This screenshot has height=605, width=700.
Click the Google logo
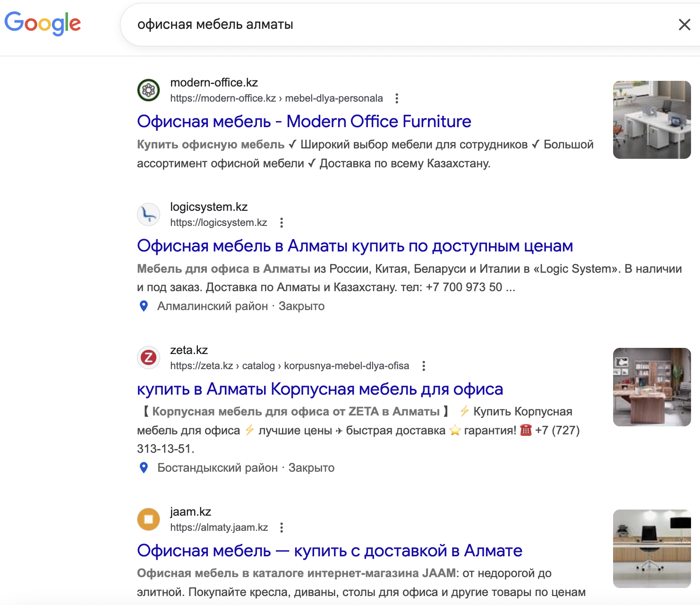point(43,24)
